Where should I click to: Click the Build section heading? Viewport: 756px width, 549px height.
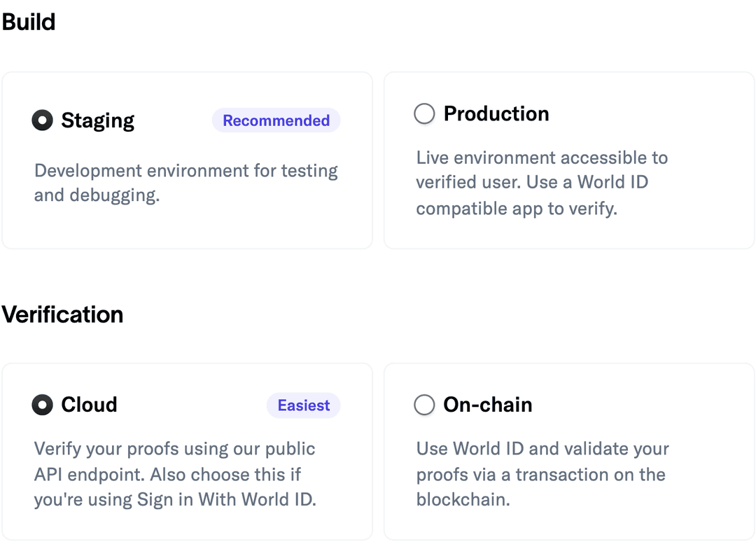29,22
